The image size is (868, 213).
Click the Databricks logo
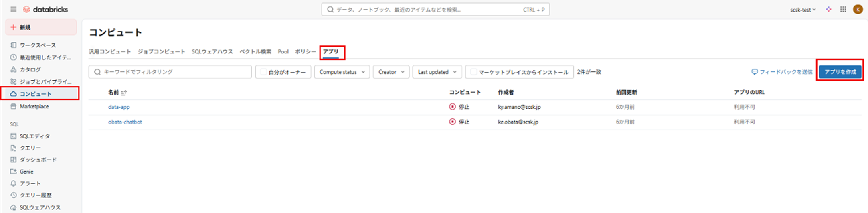(x=45, y=9)
